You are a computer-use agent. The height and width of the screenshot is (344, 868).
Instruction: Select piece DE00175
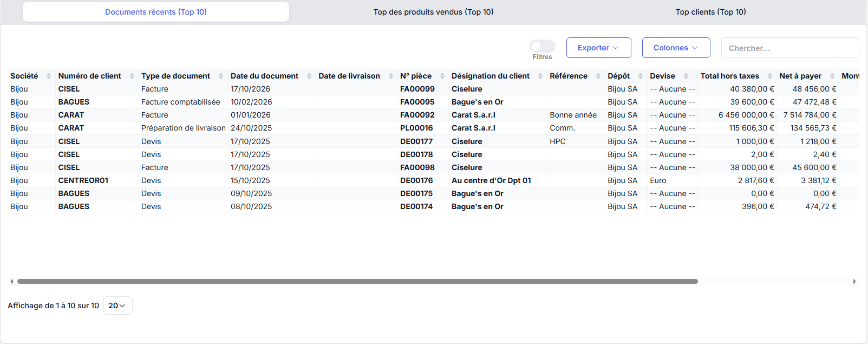pyautogui.click(x=416, y=193)
